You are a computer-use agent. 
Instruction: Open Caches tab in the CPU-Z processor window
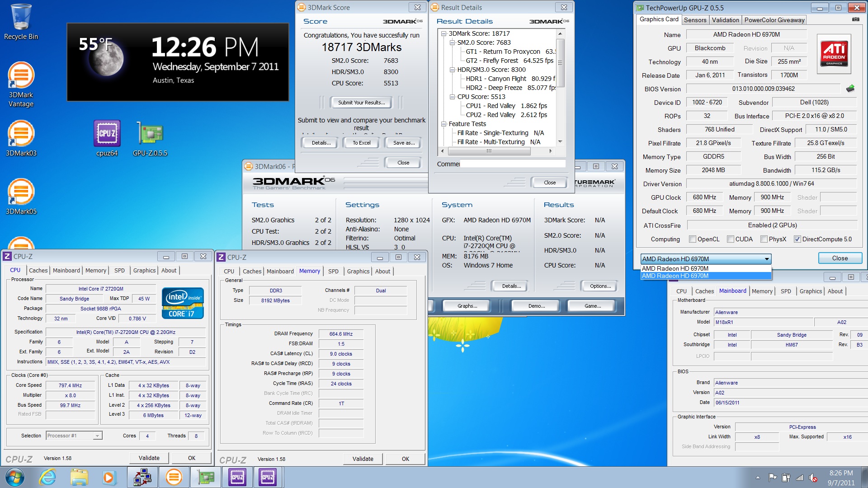[38, 270]
